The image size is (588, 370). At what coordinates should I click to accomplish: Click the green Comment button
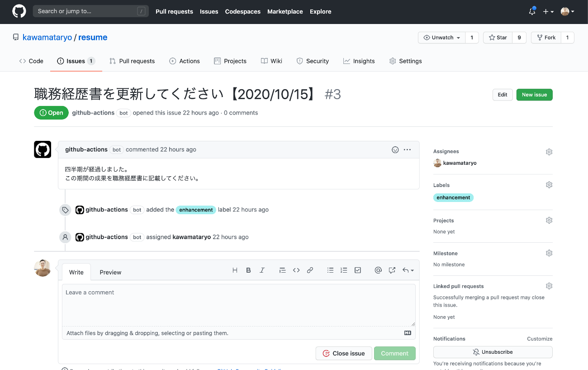tap(395, 353)
